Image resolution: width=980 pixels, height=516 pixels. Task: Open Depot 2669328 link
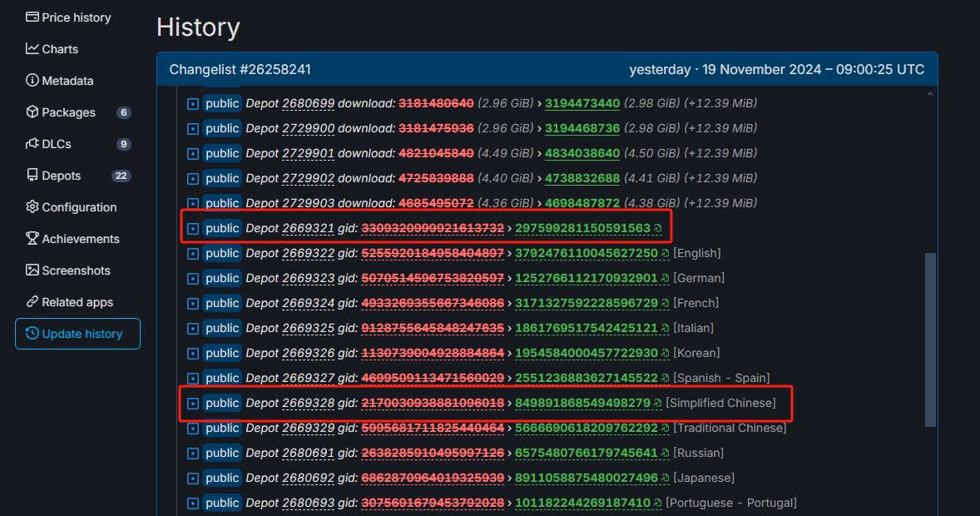tap(308, 403)
